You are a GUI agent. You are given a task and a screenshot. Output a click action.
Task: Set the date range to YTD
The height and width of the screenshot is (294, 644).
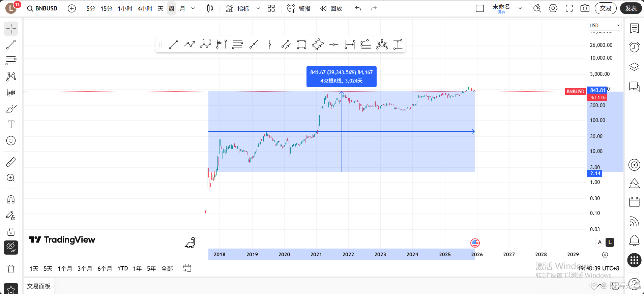[123, 268]
